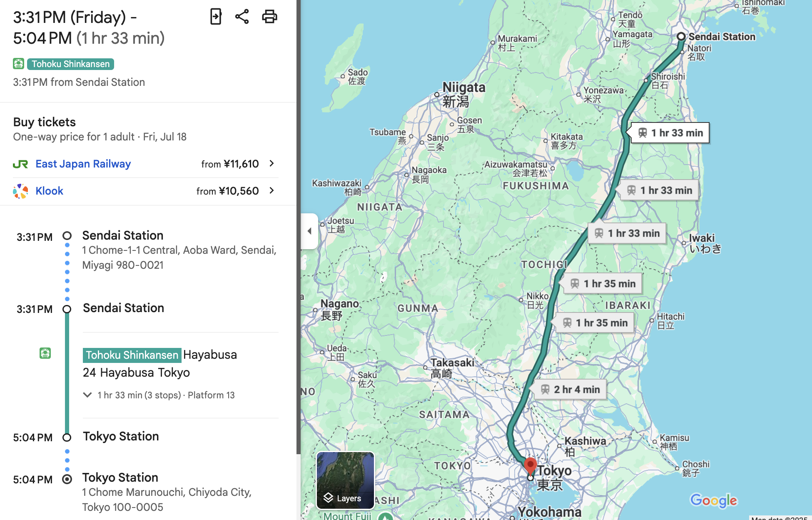
Task: Collapse the side panel with the arrow tab
Action: click(x=309, y=231)
